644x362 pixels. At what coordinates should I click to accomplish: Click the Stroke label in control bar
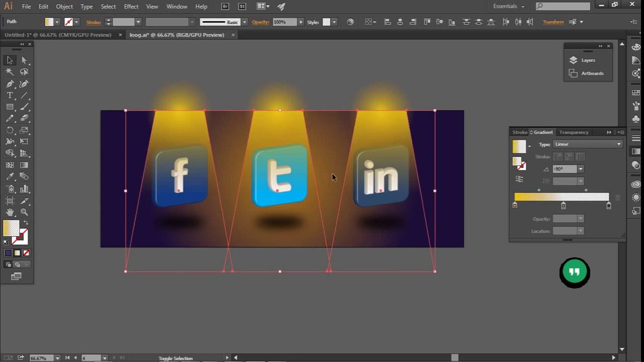(x=94, y=22)
